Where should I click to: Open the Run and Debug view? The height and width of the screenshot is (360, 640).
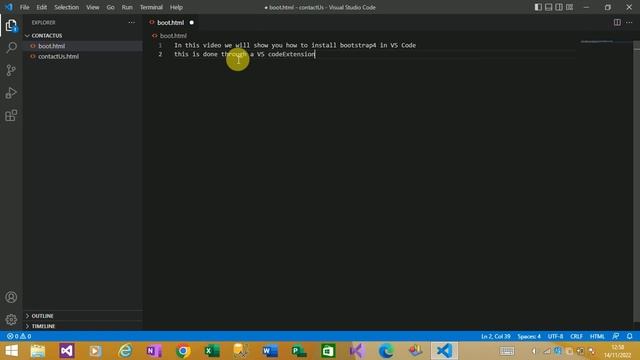click(x=11, y=93)
